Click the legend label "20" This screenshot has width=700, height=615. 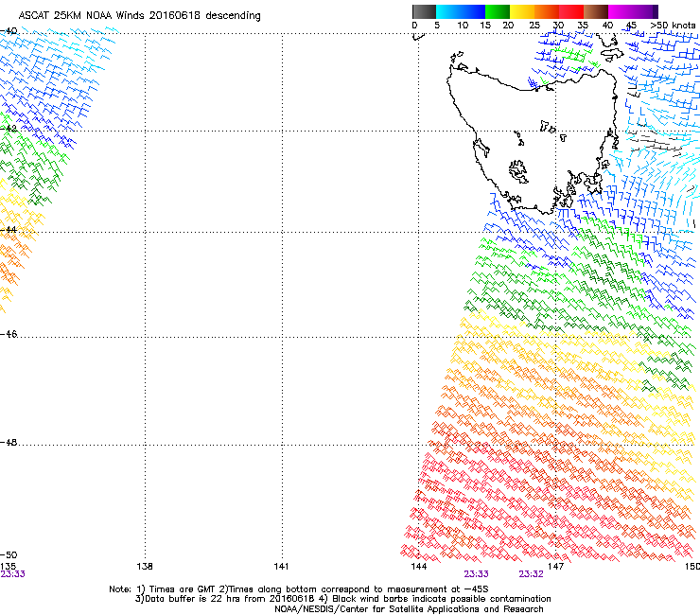point(508,26)
